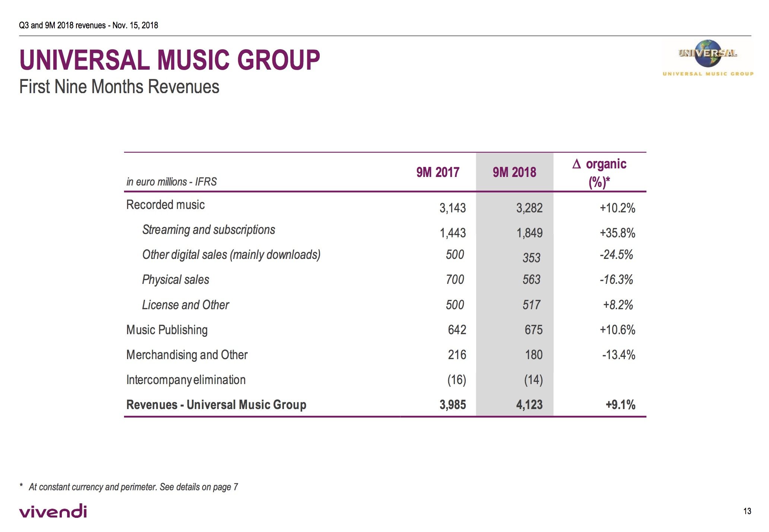The image size is (769, 532).
Task: Click the +10.6% organic change cell
Action: click(617, 330)
